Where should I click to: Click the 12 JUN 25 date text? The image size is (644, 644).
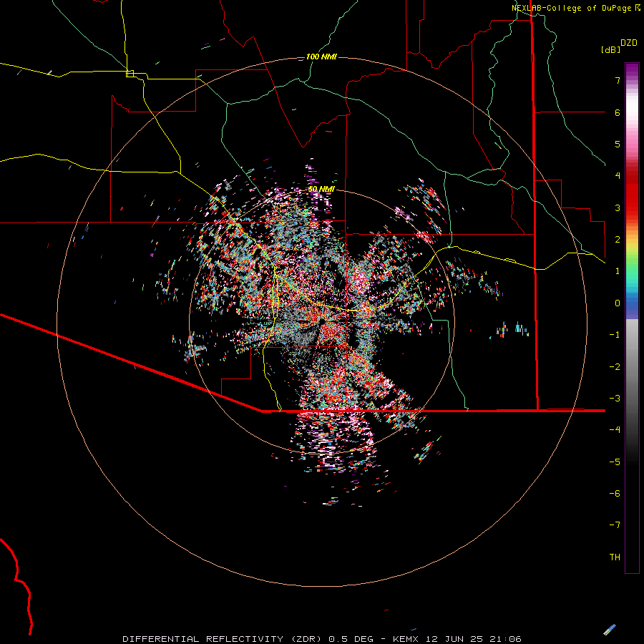[454, 639]
